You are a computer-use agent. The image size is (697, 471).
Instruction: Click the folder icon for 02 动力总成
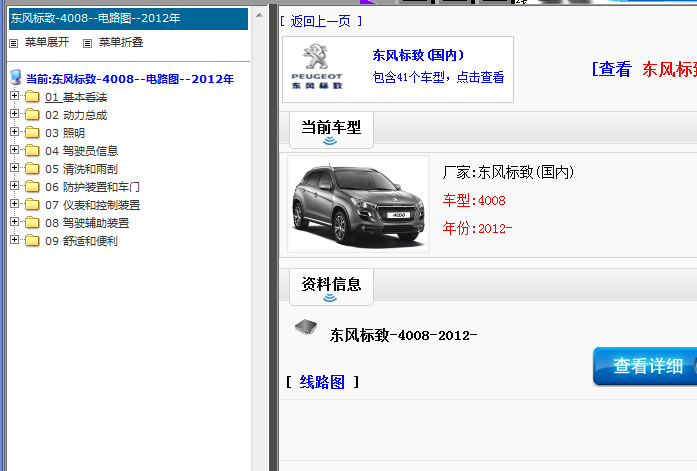(x=32, y=115)
